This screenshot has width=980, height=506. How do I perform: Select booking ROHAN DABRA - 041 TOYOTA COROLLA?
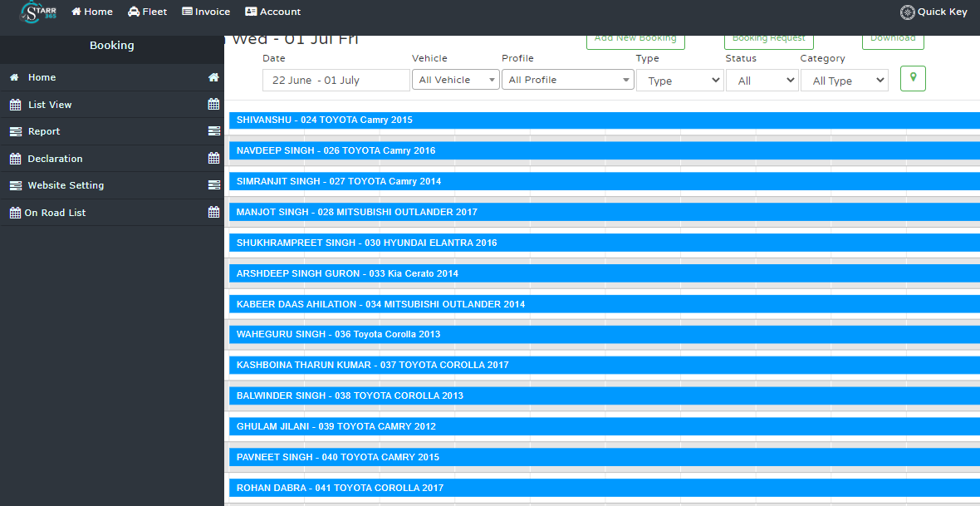coord(605,488)
